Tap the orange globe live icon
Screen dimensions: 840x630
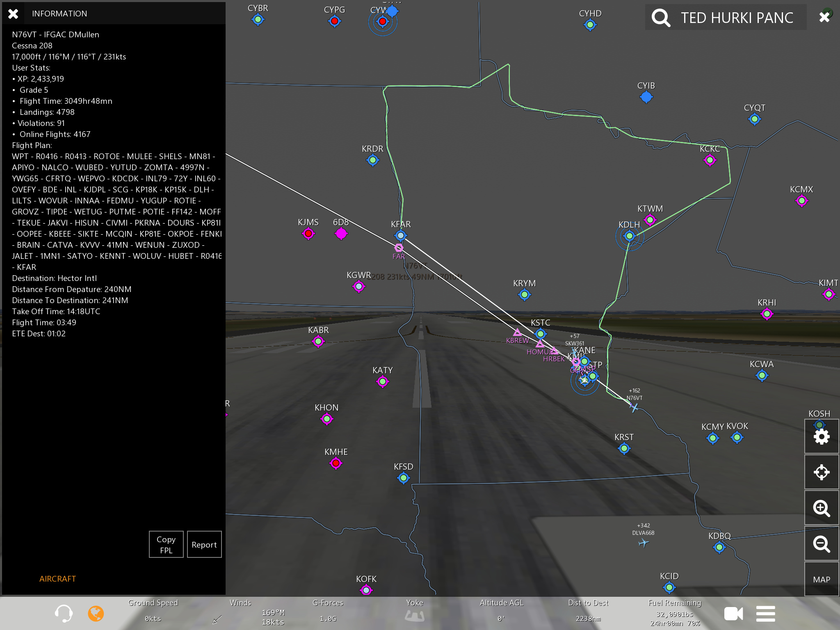(96, 614)
